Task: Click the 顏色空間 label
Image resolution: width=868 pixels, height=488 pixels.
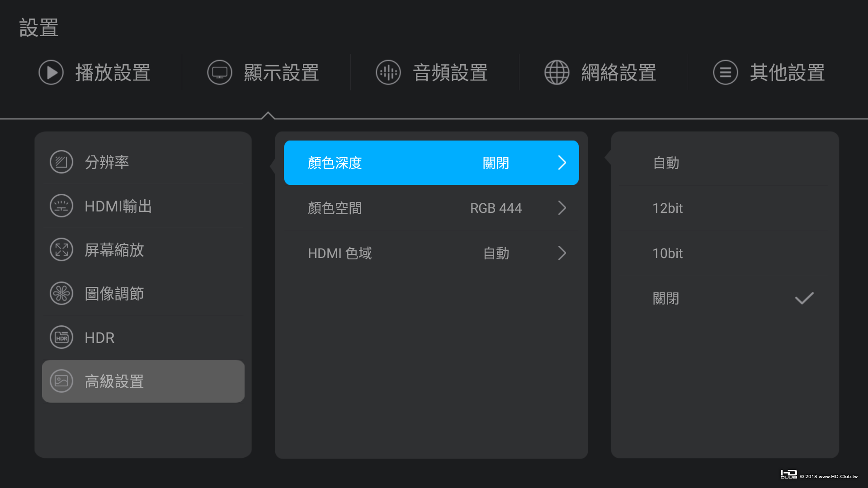Action: (x=335, y=208)
